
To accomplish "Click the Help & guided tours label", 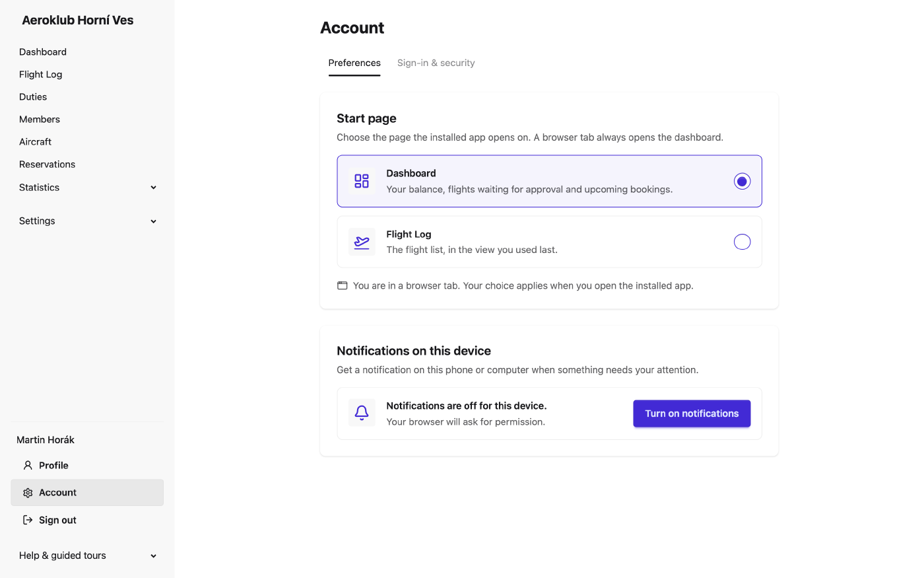I will (63, 556).
